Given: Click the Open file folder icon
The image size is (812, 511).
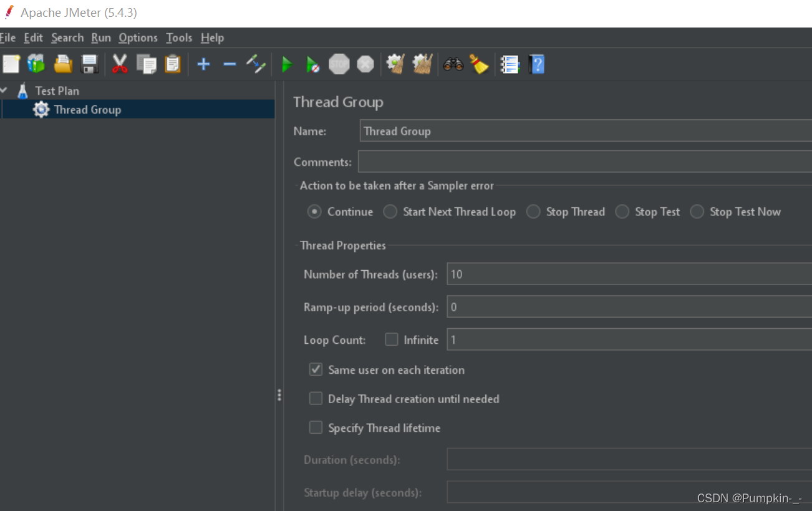Looking at the screenshot, I should coord(63,64).
